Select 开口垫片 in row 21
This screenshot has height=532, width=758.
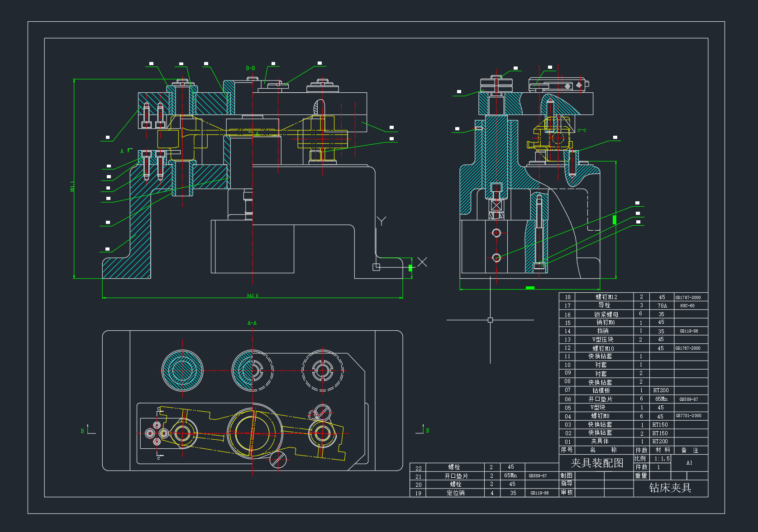coord(457,476)
